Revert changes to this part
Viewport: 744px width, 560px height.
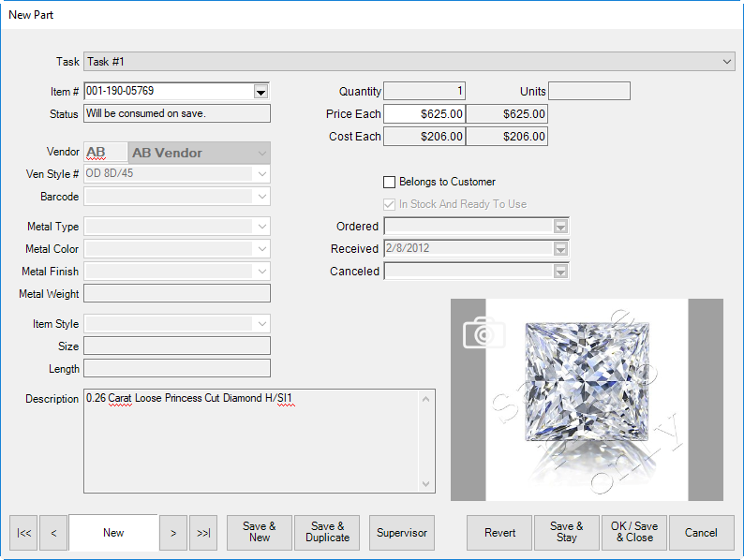coord(499,533)
